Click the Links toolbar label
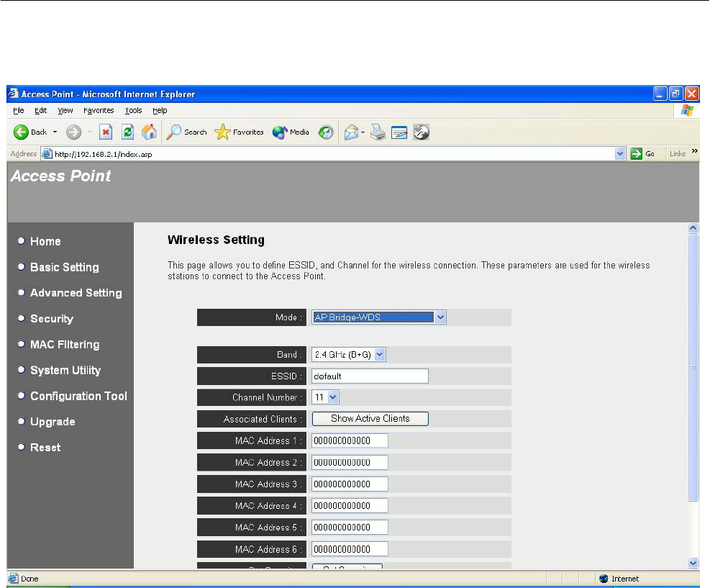The width and height of the screenshot is (710, 588). click(678, 154)
